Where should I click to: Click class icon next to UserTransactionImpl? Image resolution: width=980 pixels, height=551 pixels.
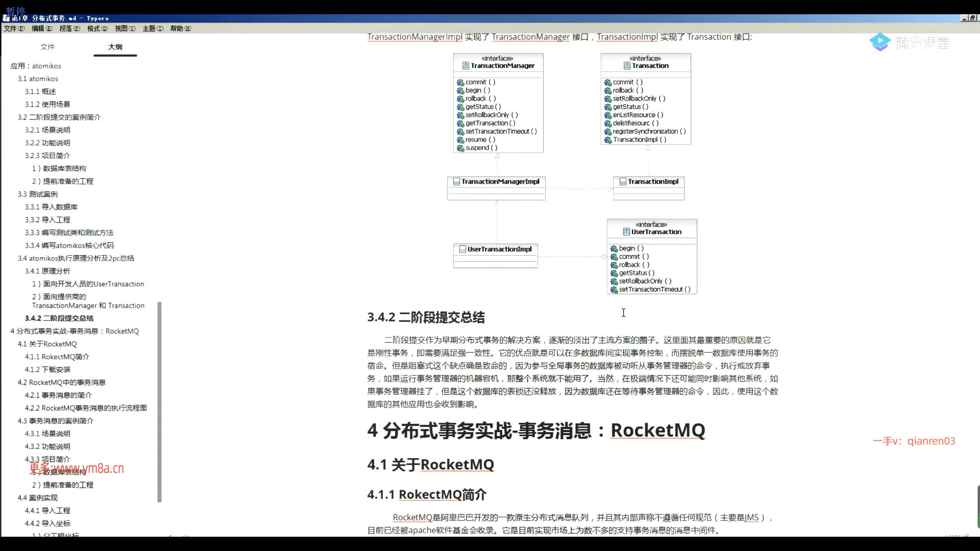[462, 249]
